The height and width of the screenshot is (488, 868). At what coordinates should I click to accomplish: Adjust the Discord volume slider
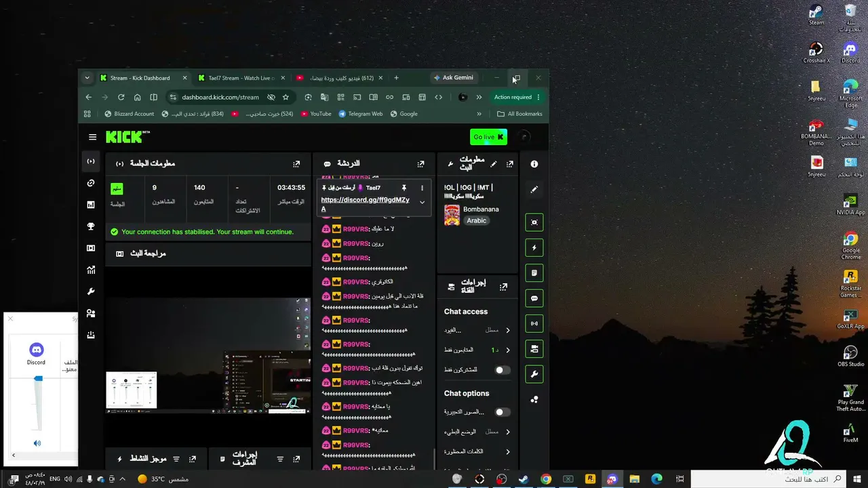38,378
